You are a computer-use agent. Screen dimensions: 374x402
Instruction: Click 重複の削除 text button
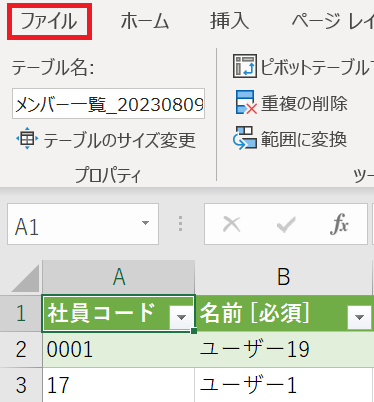pos(304,103)
